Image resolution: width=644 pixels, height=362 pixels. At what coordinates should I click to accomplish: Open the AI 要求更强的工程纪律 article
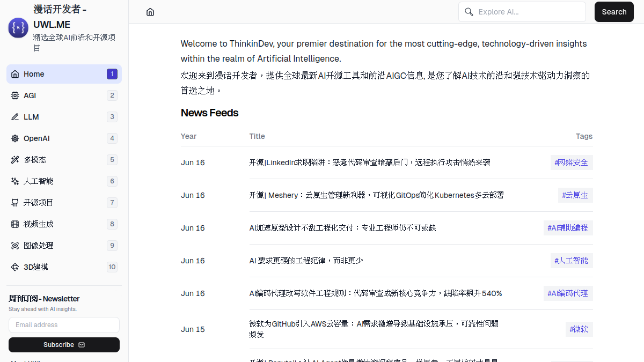point(306,261)
